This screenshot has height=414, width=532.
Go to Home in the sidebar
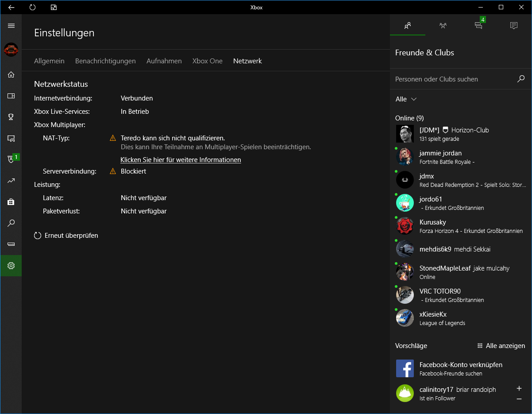(11, 74)
